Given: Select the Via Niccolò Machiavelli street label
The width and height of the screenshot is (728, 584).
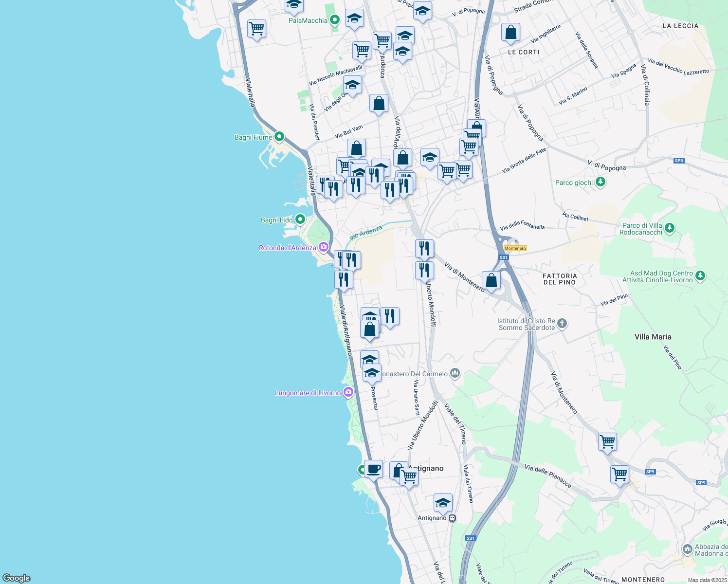Looking at the screenshot, I should point(336,75).
